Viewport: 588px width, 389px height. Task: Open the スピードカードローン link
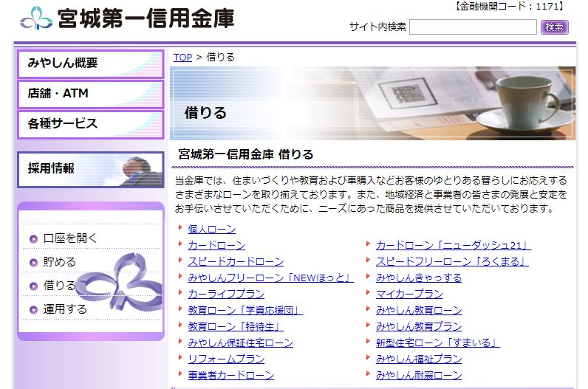coord(236,261)
